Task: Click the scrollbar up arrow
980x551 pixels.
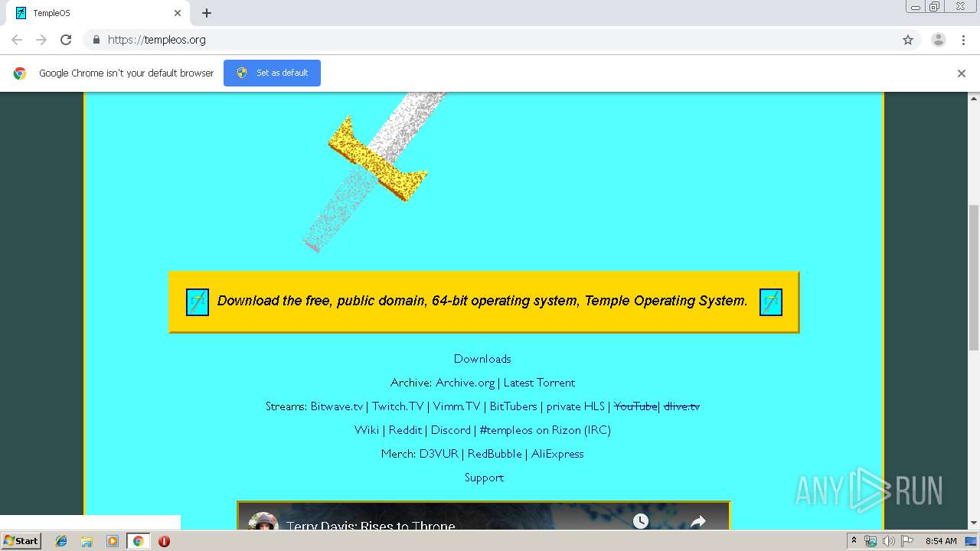Action: tap(974, 99)
